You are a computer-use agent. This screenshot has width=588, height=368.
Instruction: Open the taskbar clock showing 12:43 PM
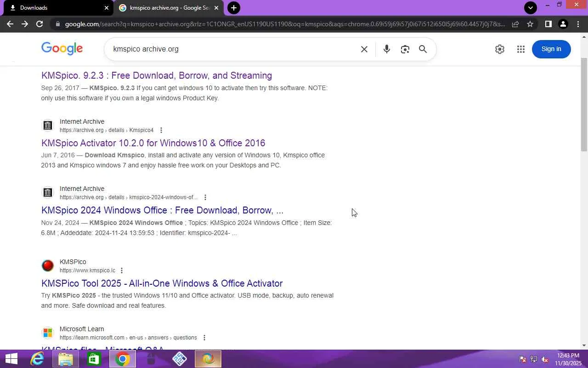[x=568, y=359]
